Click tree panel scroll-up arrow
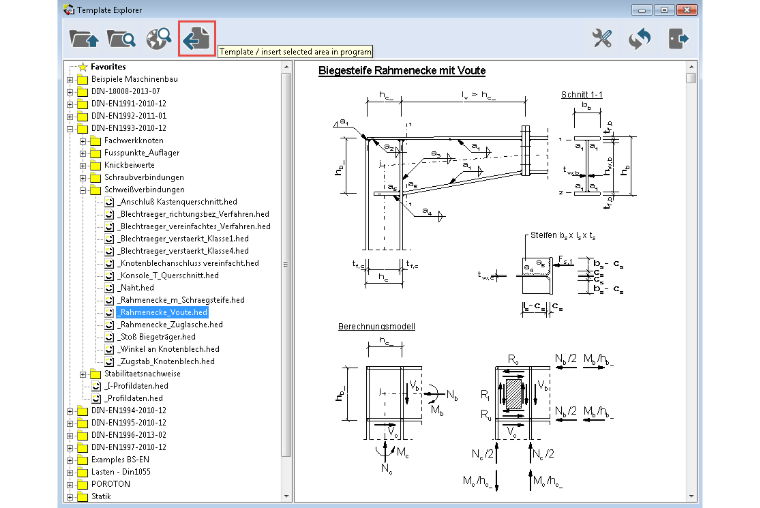The width and height of the screenshot is (760, 508). [286, 66]
